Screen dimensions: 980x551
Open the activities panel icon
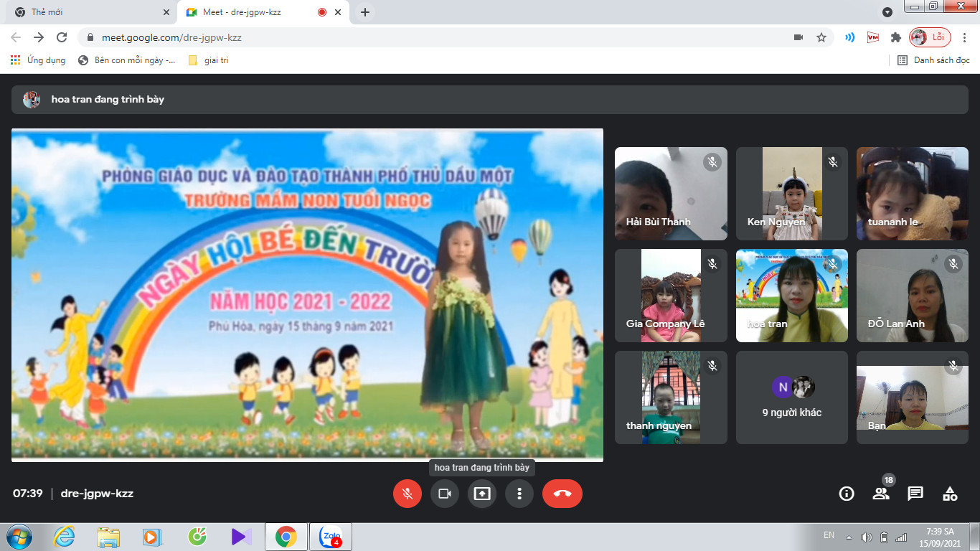coord(950,494)
